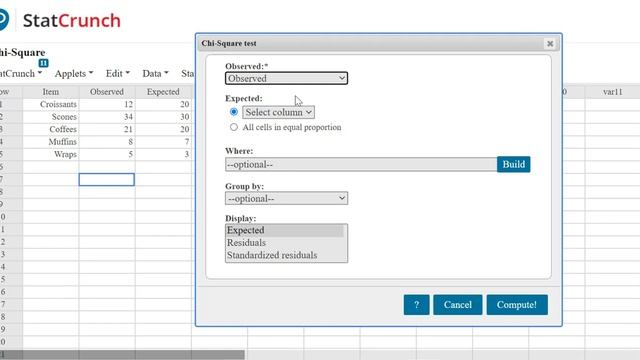Click Observed value 12 for Croissants

tap(107, 104)
